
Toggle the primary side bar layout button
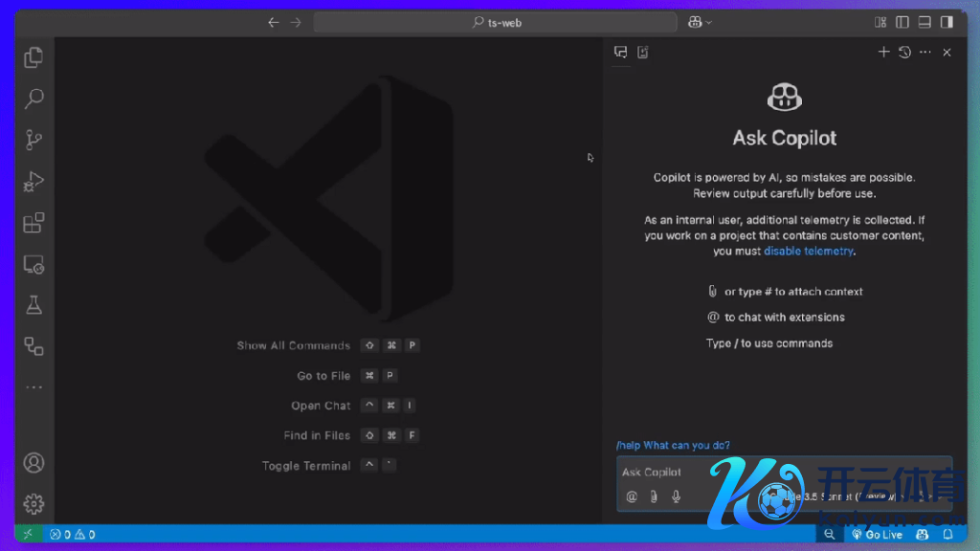902,22
